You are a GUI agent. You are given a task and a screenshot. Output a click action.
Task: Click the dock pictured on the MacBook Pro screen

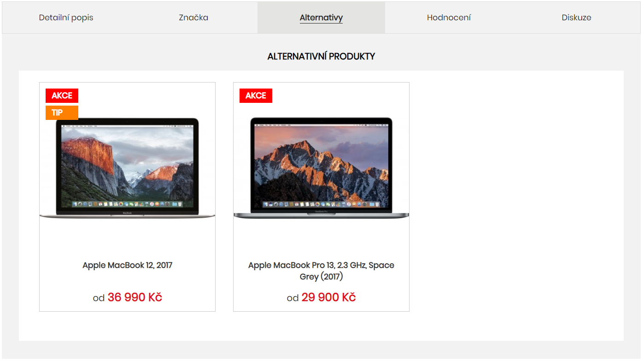pos(321,204)
